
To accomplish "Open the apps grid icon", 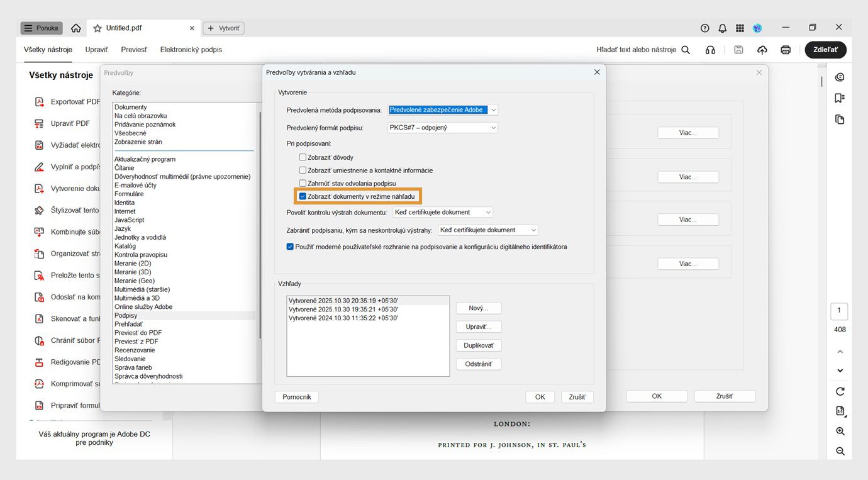I will point(740,28).
